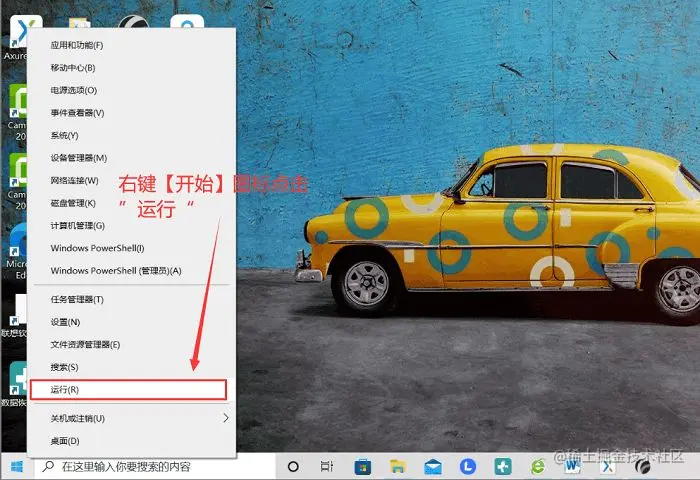Screen dimensions: 700x480
Task: Open 文件资源管理器(E) from the menu
Action: point(131,345)
